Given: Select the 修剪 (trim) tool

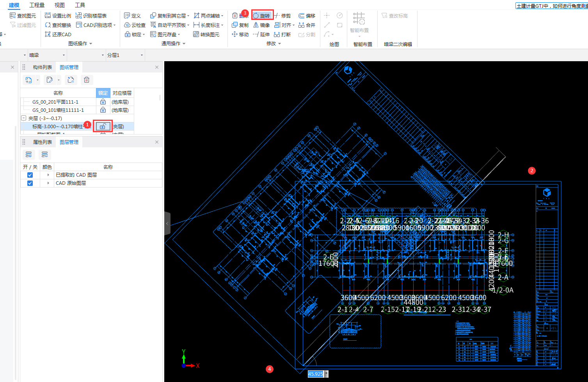Looking at the screenshot, I should [x=282, y=16].
